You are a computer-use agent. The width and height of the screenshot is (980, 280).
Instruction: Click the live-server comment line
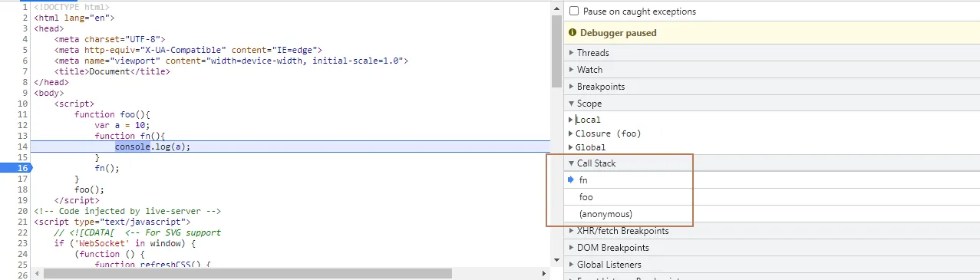[127, 210]
